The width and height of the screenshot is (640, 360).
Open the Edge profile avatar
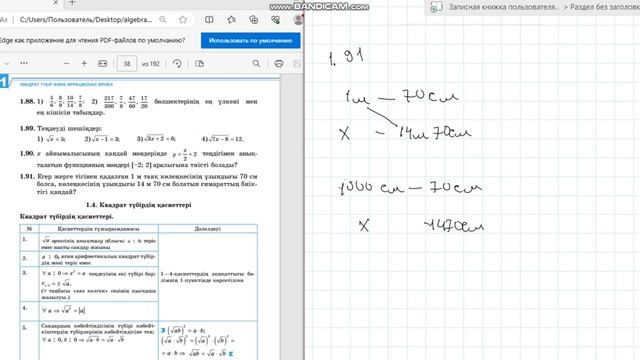coord(298,20)
